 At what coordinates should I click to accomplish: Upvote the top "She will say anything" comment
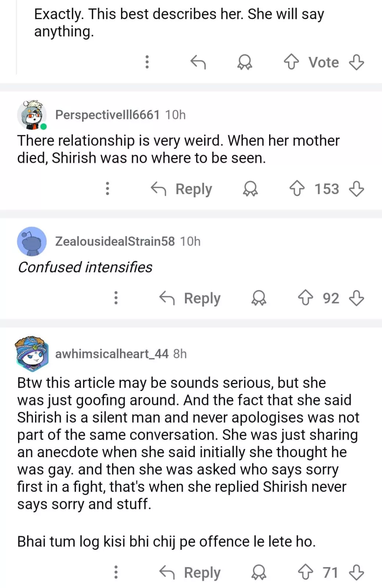[292, 62]
